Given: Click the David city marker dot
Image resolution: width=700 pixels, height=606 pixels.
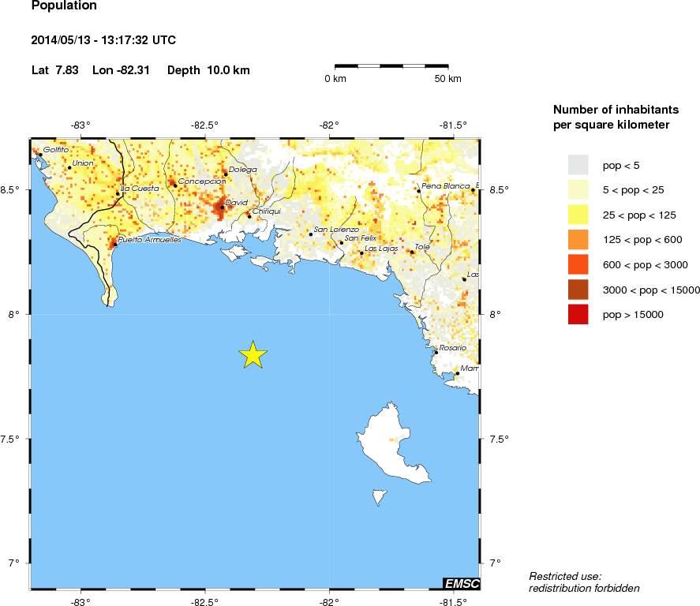Looking at the screenshot, I should [222, 208].
